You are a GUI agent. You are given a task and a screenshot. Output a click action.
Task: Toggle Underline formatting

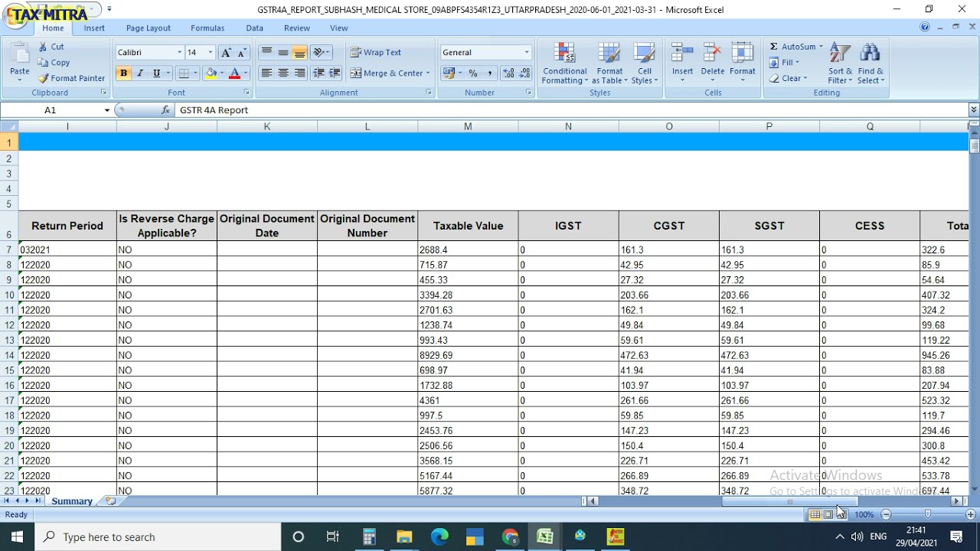click(157, 73)
